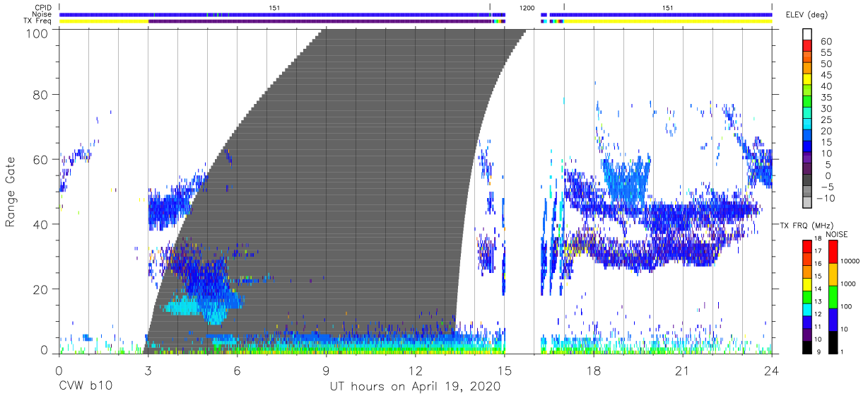Click the x-axis tick label 12
The height and width of the screenshot is (401, 868).
(x=415, y=371)
